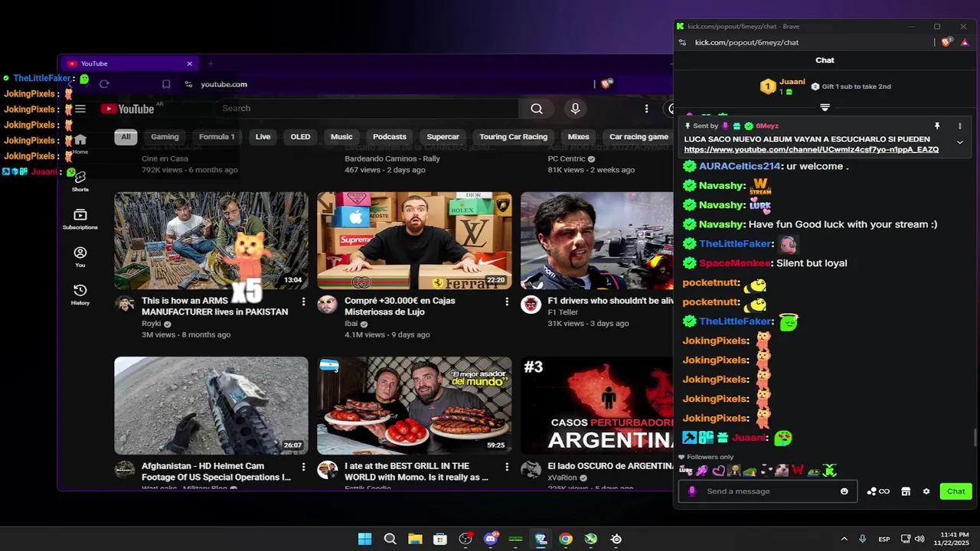980x551 pixels.
Task: Close the YouTube browser tab
Action: 189,64
